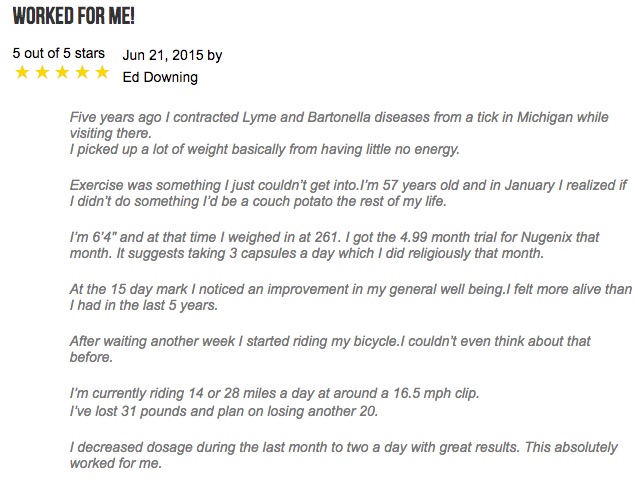
Task: Click the 'Worked for me!' review title
Action: (74, 17)
